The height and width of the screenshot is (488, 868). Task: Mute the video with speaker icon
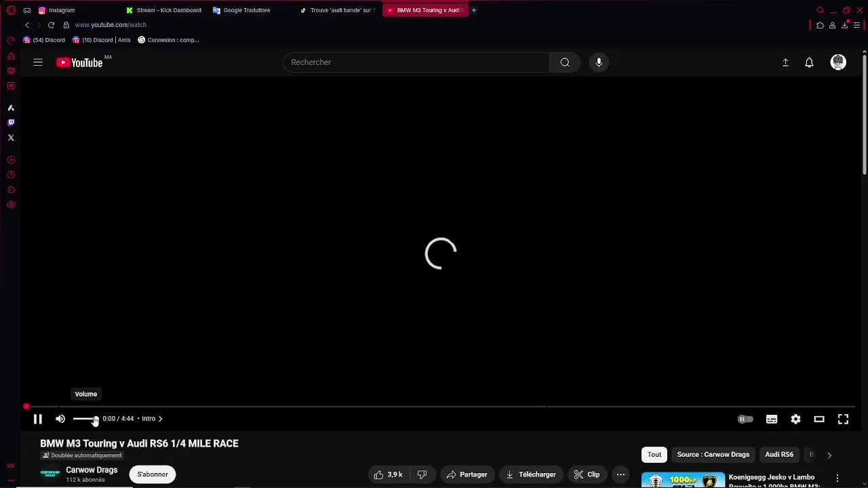coord(60,419)
